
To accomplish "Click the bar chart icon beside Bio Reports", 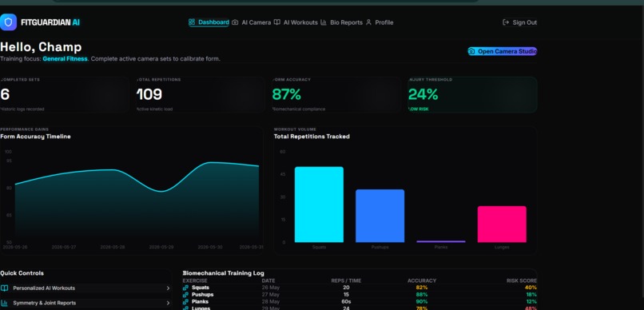I will point(324,22).
